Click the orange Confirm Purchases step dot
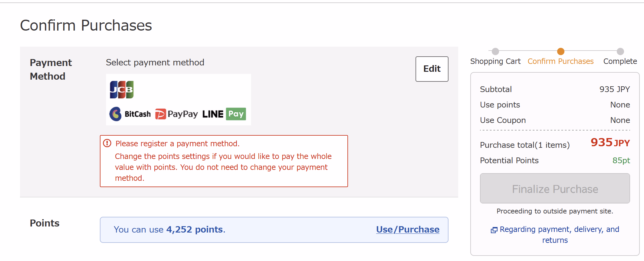 (561, 51)
